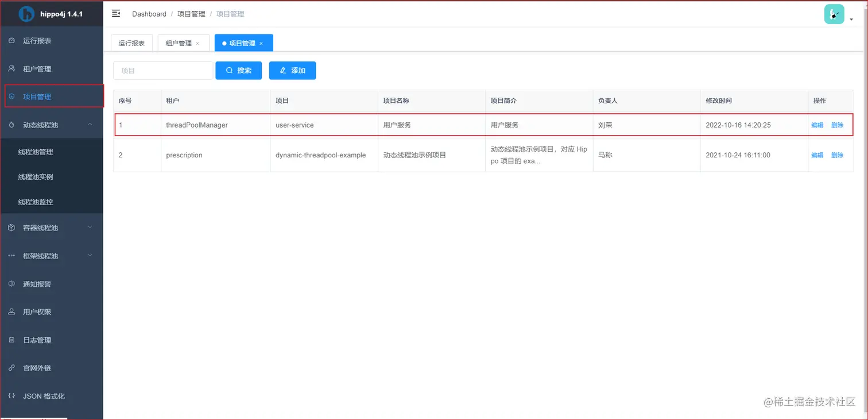This screenshot has height=420, width=868.
Task: Edit the user-service project row
Action: 817,125
